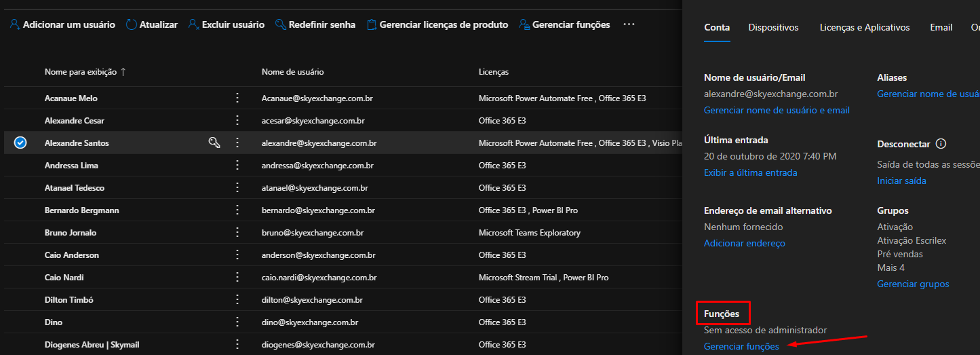Viewport: 980px width, 355px height.
Task: Click Microsoft Teams Exploratory license cell
Action: (x=530, y=233)
